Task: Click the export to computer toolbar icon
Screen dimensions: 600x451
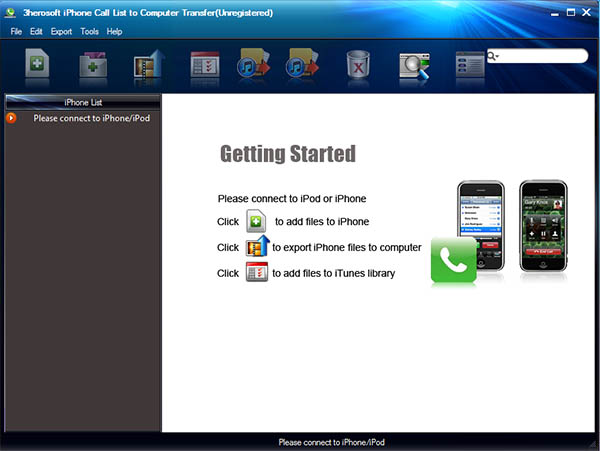Action: click(148, 66)
